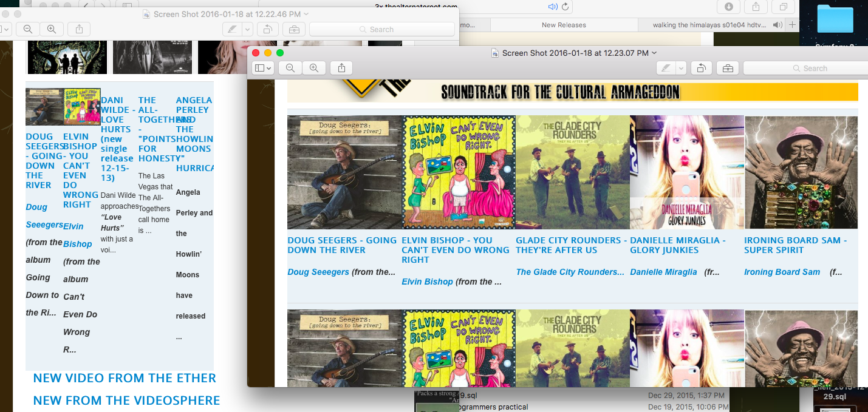Click Danielle Miraglia Glory Junkies cover, top row
Viewport: 868px width, 412px height.
tap(687, 172)
